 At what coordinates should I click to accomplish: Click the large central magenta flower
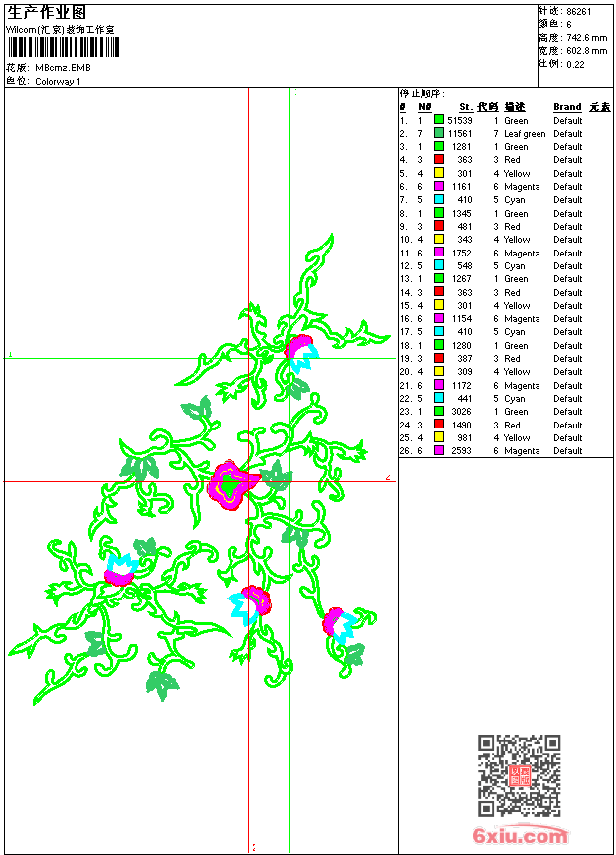pos(231,486)
